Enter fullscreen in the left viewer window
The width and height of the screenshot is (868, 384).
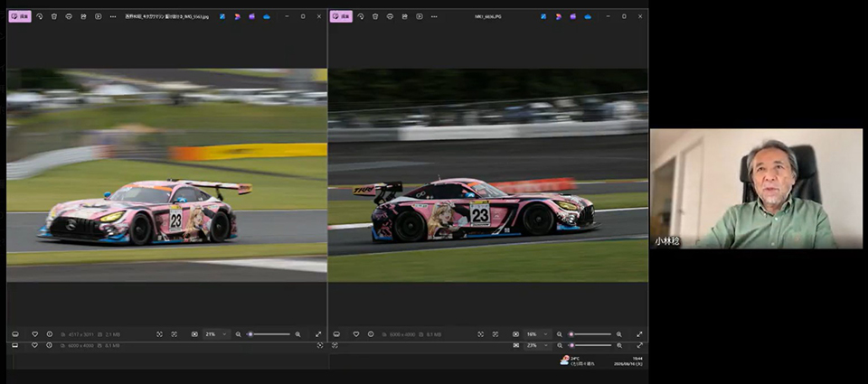coord(318,334)
